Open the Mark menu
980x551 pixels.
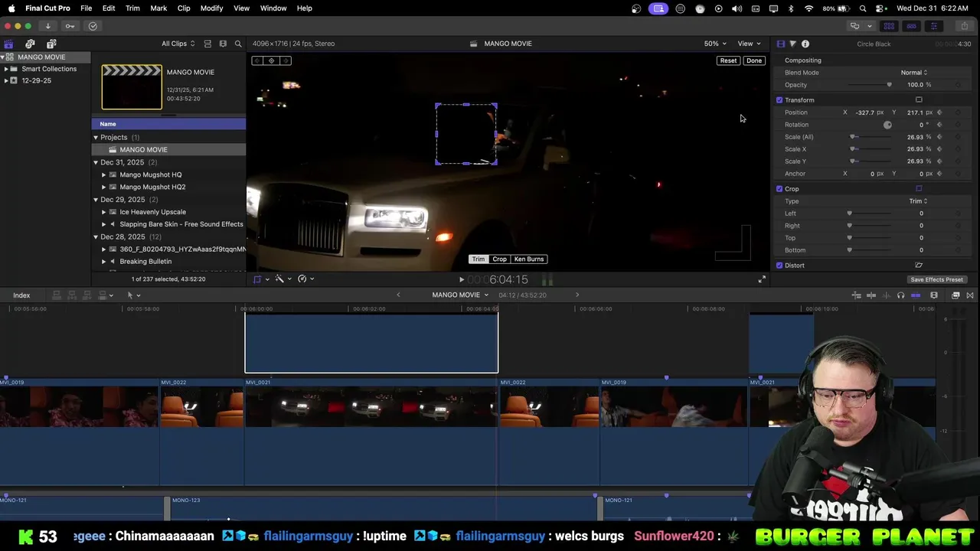[158, 8]
